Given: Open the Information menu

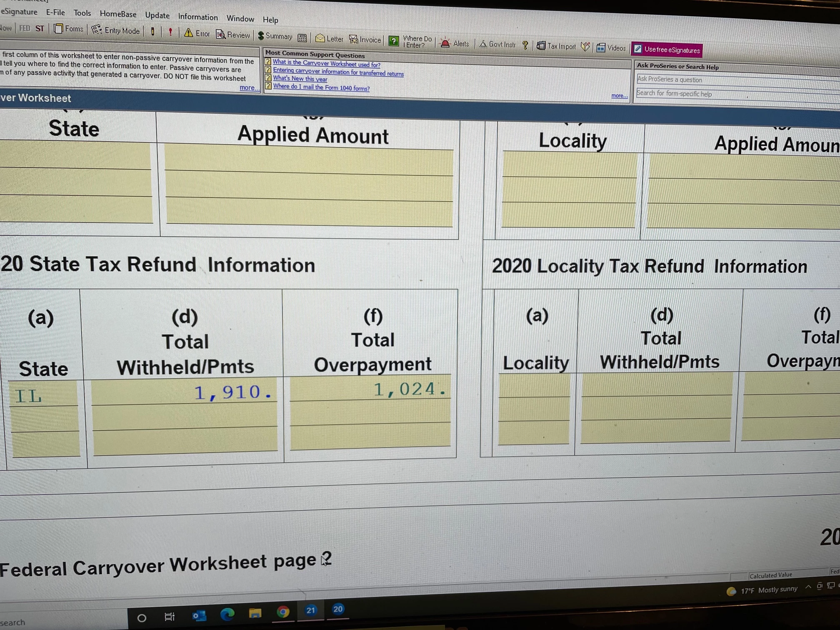Looking at the screenshot, I should [x=198, y=17].
